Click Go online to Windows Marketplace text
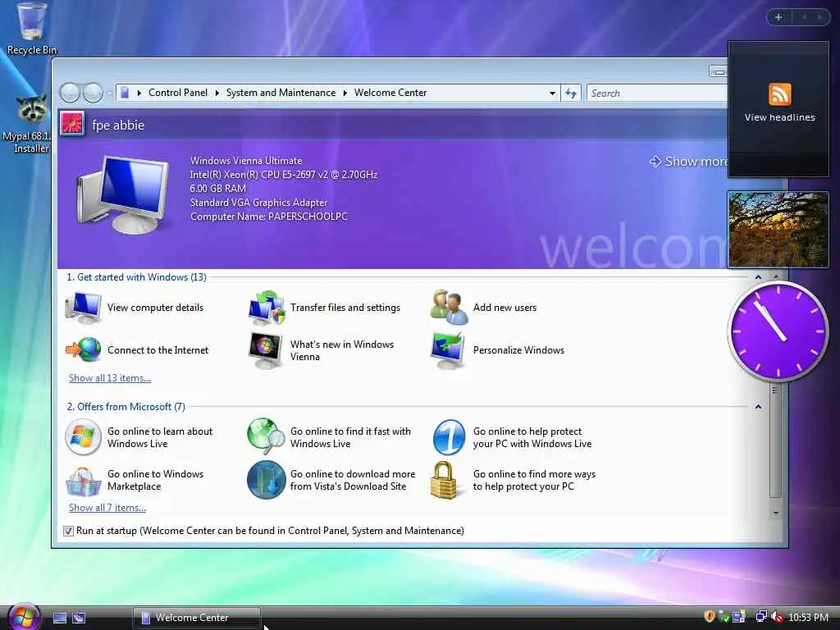The image size is (840, 630). point(155,480)
